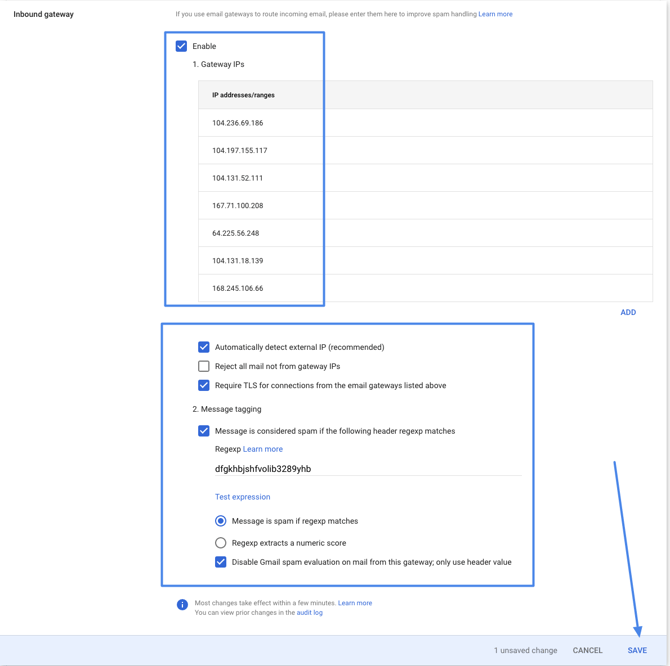Click the ADD button for gateway IPs
Viewport: 670px width, 666px height.
pos(627,312)
